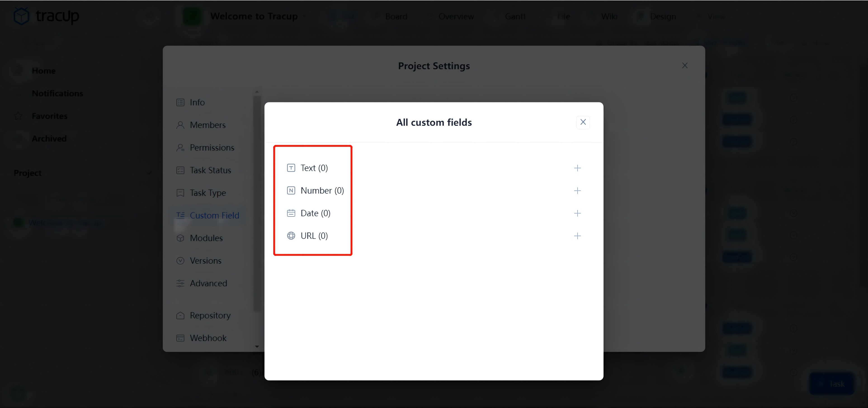The image size is (868, 408).
Task: Click the Task Status sidebar icon
Action: [x=180, y=170]
